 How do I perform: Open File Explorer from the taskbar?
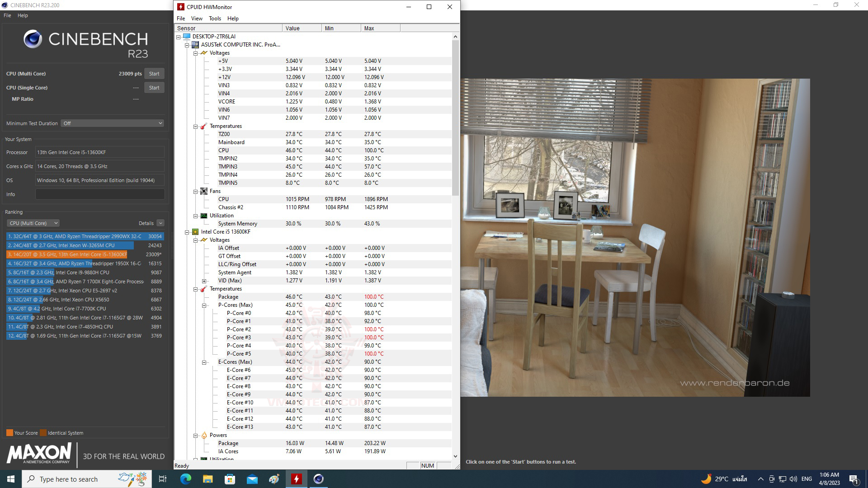tap(208, 479)
